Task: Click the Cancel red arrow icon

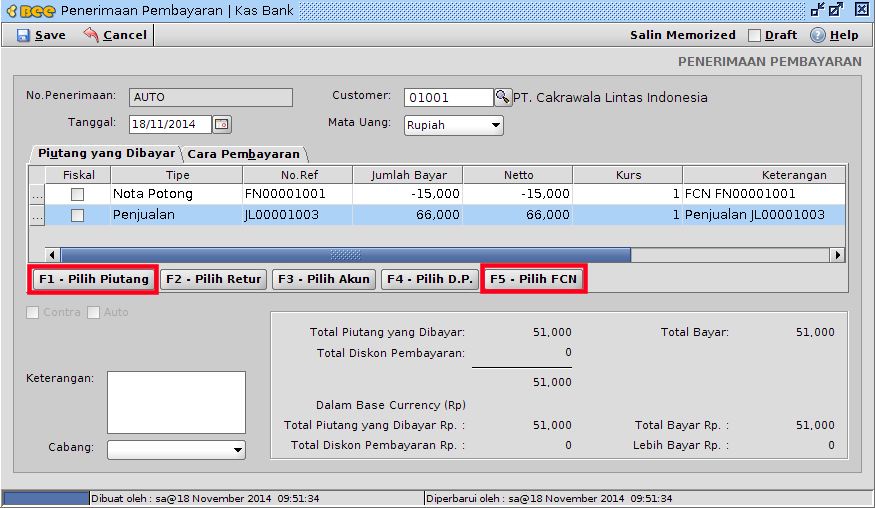Action: (91, 35)
